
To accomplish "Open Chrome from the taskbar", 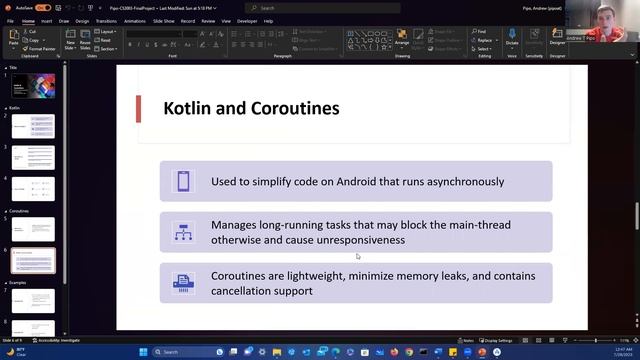I will 409,352.
